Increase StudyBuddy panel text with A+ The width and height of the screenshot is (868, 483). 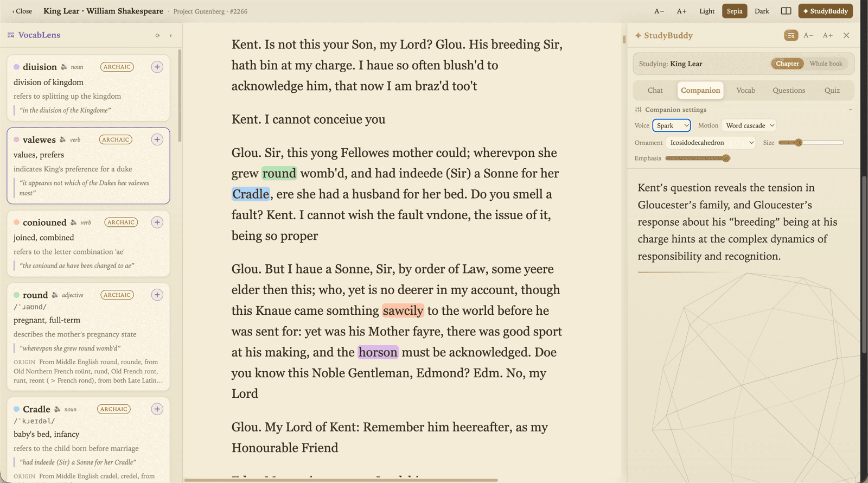(827, 35)
